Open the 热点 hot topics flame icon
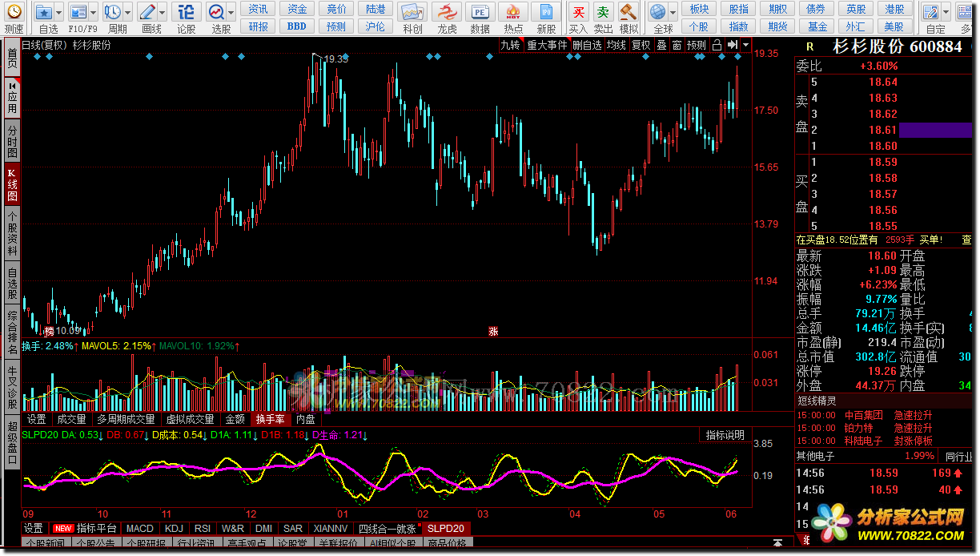 [x=513, y=12]
